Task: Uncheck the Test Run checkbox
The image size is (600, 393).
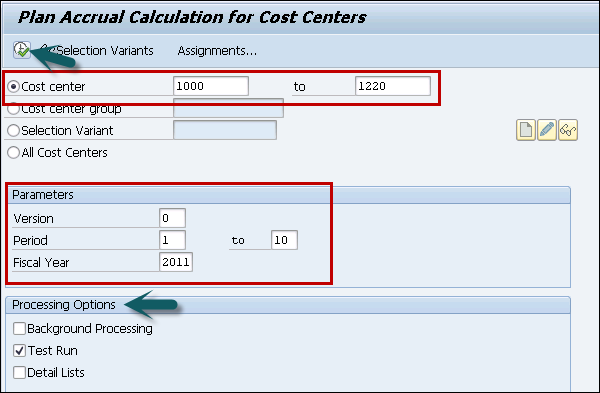Action: pos(19,351)
